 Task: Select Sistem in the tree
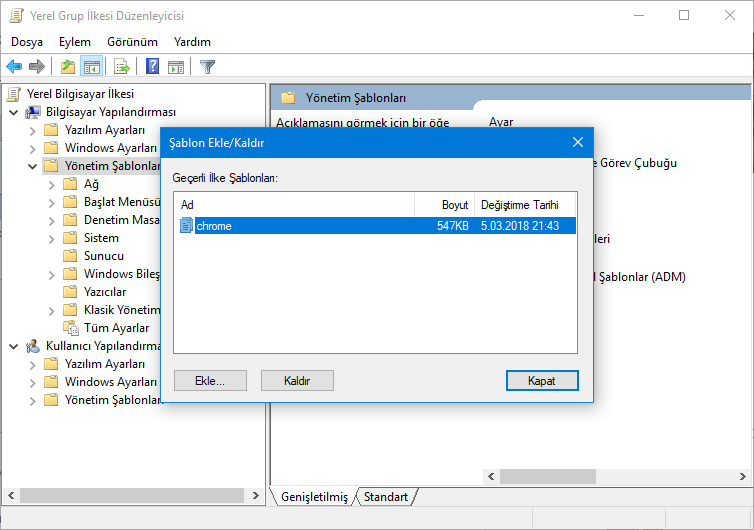(x=101, y=238)
